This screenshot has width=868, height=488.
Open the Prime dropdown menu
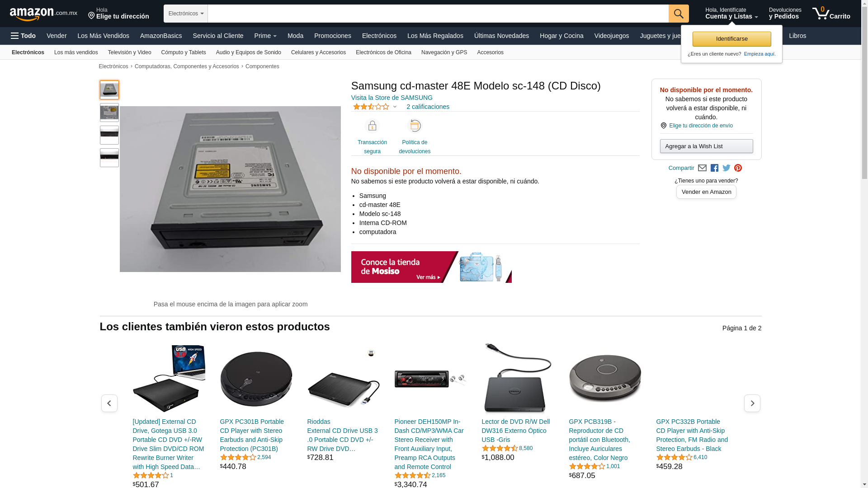(265, 36)
